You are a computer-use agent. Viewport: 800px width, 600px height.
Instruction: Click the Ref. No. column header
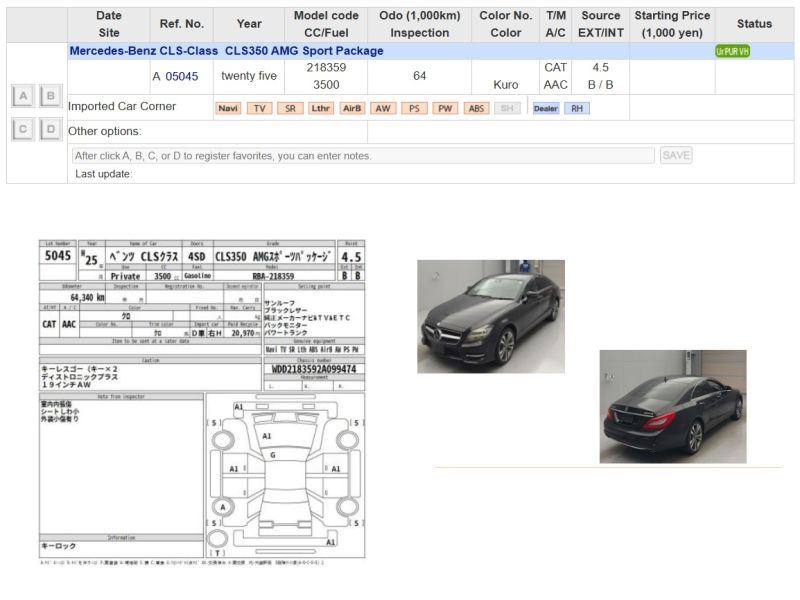[182, 24]
